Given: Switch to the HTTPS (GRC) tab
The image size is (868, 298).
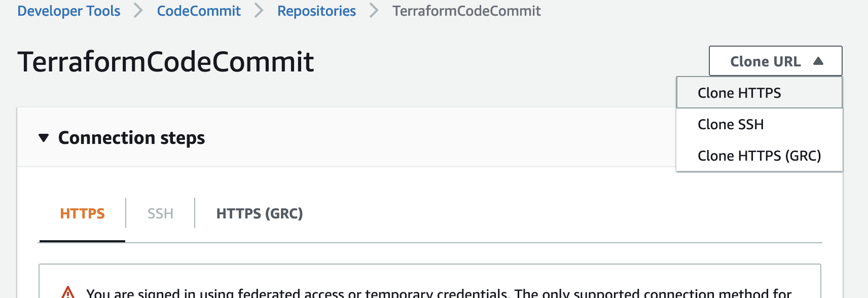Looking at the screenshot, I should pos(260,213).
